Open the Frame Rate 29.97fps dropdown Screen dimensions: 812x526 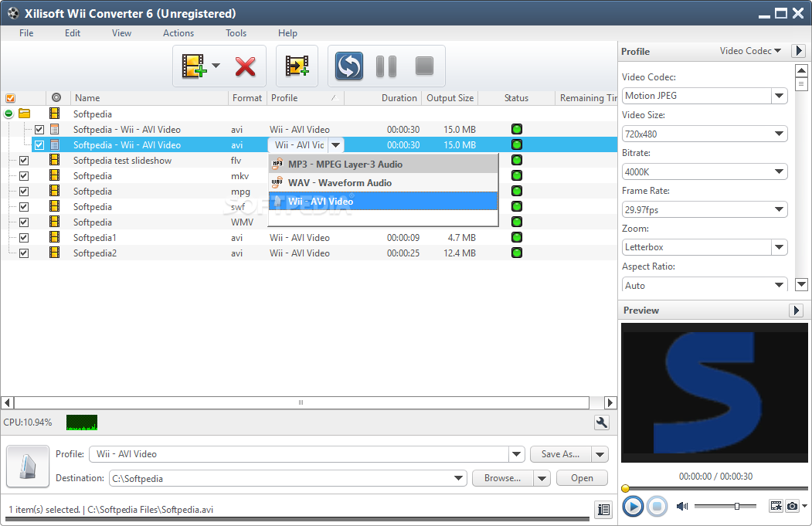coord(779,209)
